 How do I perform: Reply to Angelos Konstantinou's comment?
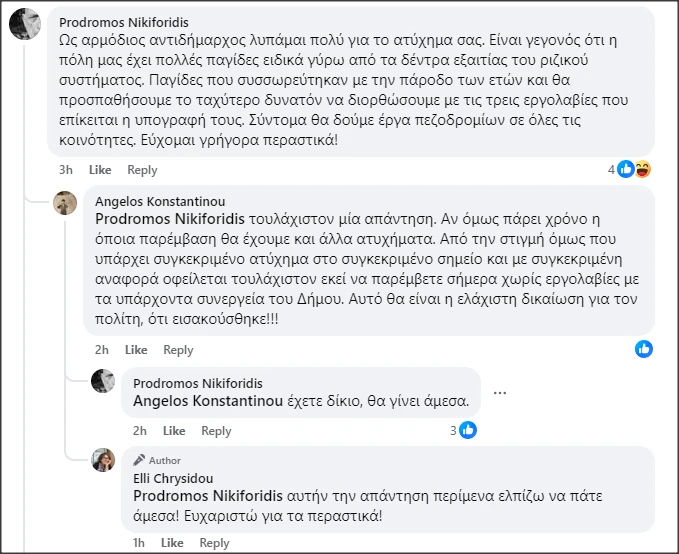click(x=178, y=350)
